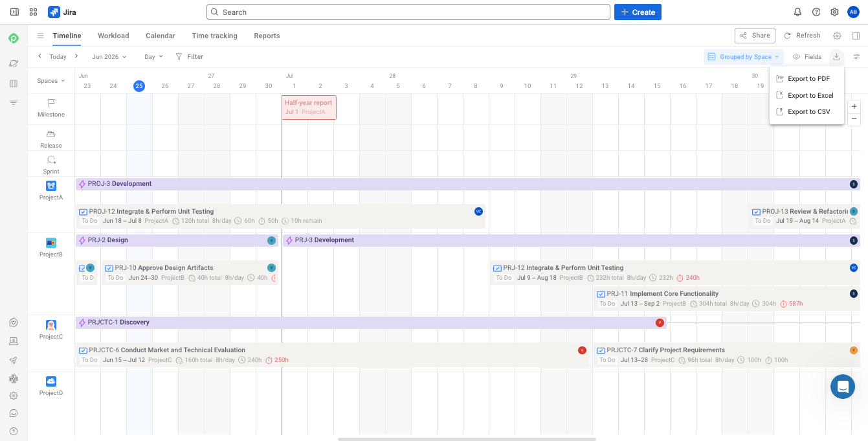Select the ProjectA space icon
The height and width of the screenshot is (441, 868).
51,186
